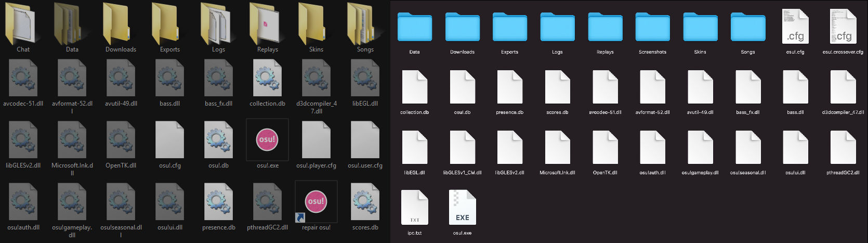The image size is (868, 243).
Task: Open the repair osu! shortcut
Action: pos(316,201)
